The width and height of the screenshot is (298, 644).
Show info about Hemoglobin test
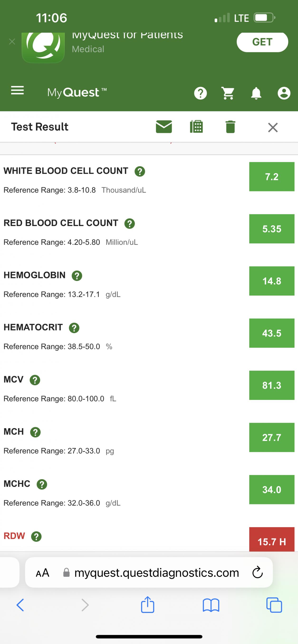(x=77, y=276)
